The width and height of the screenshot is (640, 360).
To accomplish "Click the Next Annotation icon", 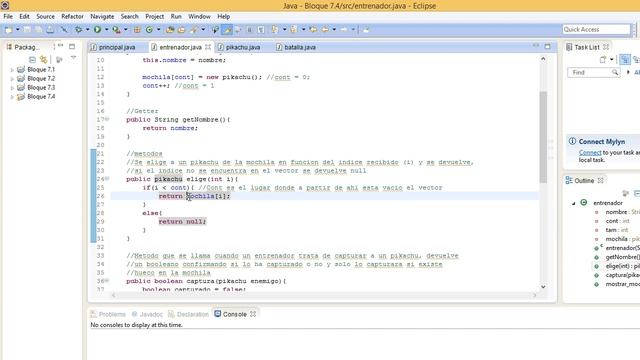I will click(x=275, y=29).
